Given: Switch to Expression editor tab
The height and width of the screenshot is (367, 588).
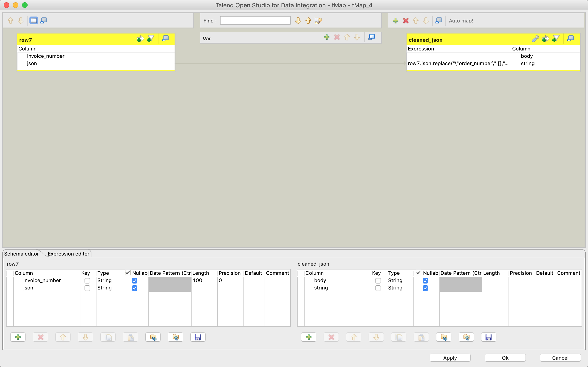Looking at the screenshot, I should [x=68, y=254].
